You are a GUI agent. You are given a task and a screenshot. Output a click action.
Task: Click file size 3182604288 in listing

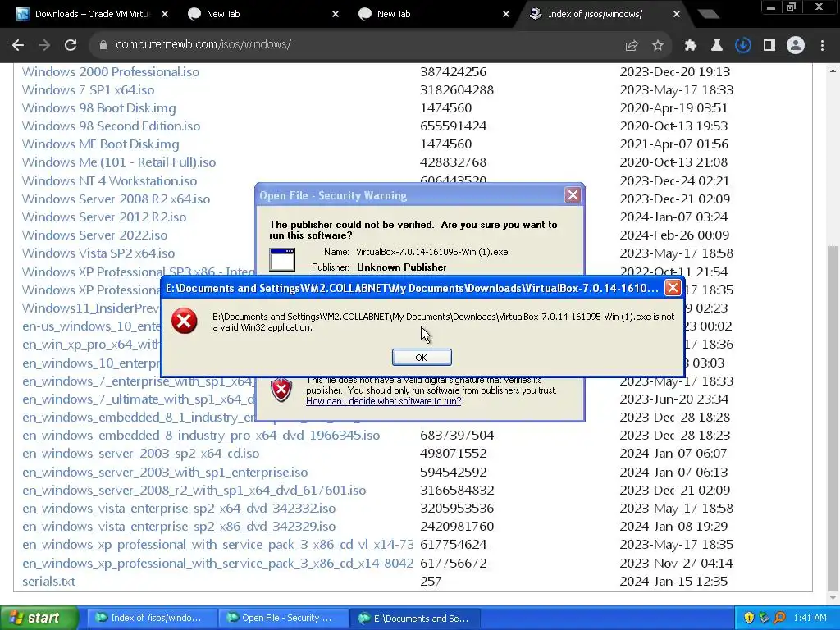point(457,90)
